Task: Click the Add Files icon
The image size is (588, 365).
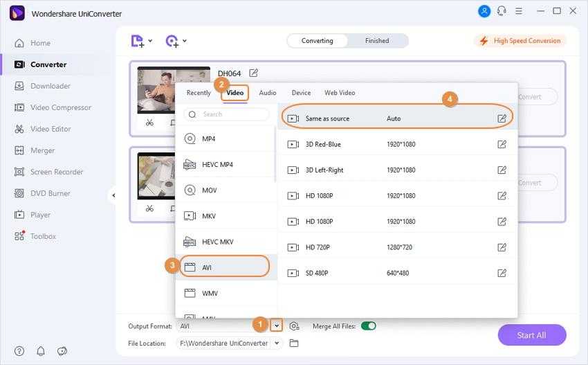Action: tap(138, 41)
